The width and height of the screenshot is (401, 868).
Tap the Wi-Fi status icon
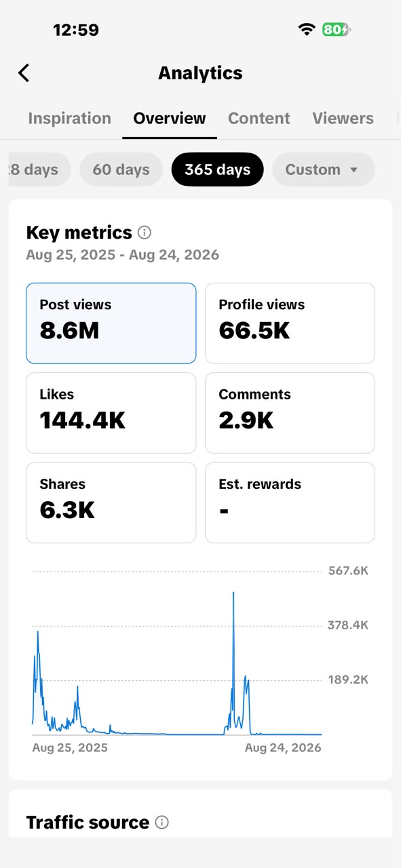(x=307, y=29)
